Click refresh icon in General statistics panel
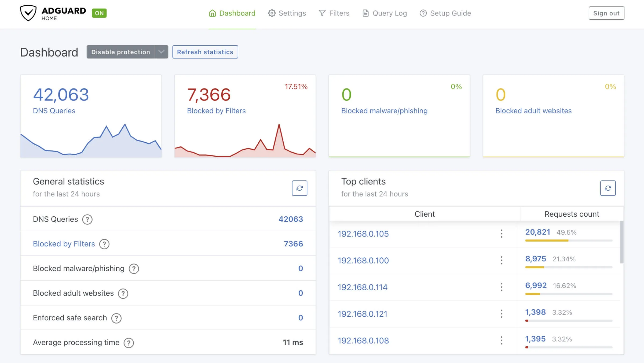The image size is (644, 363). (299, 188)
